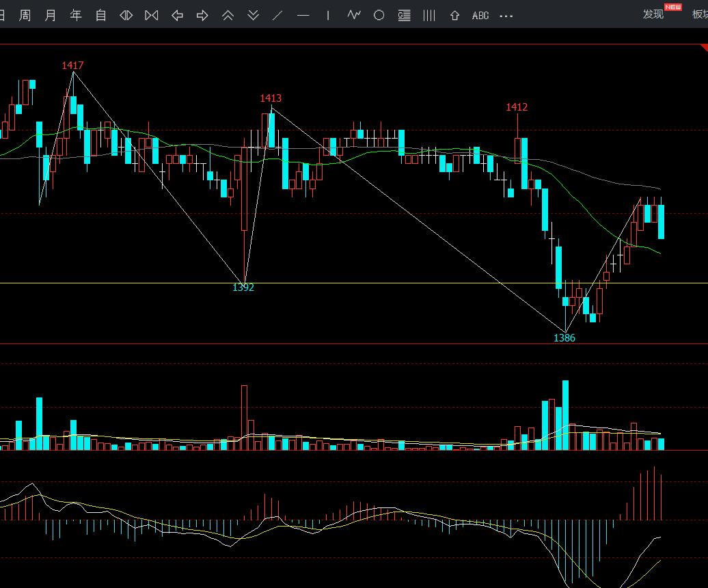The image size is (708, 588).
Task: Click the double chevron down icon
Action: click(253, 15)
